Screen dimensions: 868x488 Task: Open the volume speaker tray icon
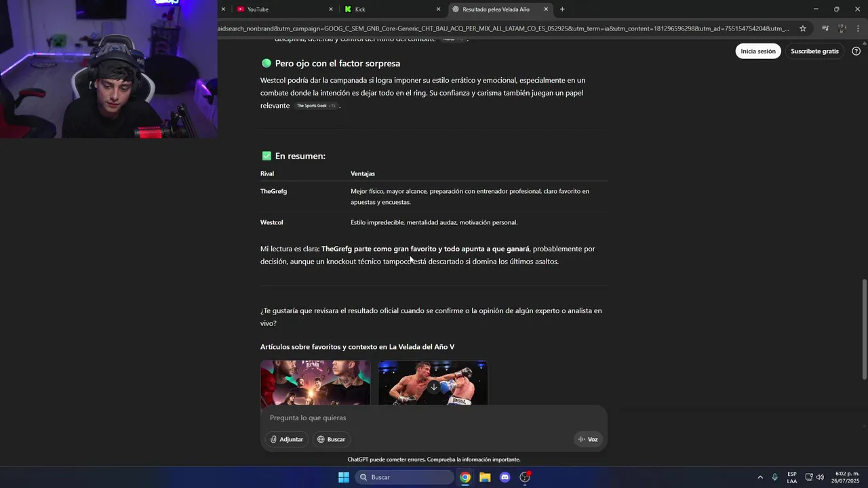pyautogui.click(x=820, y=477)
